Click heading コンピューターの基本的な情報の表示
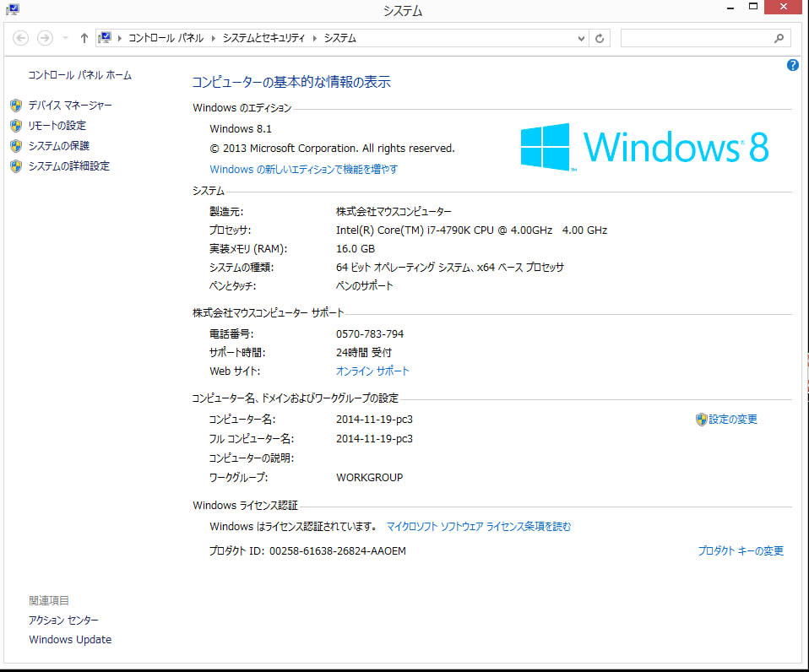This screenshot has width=809, height=672. (291, 82)
